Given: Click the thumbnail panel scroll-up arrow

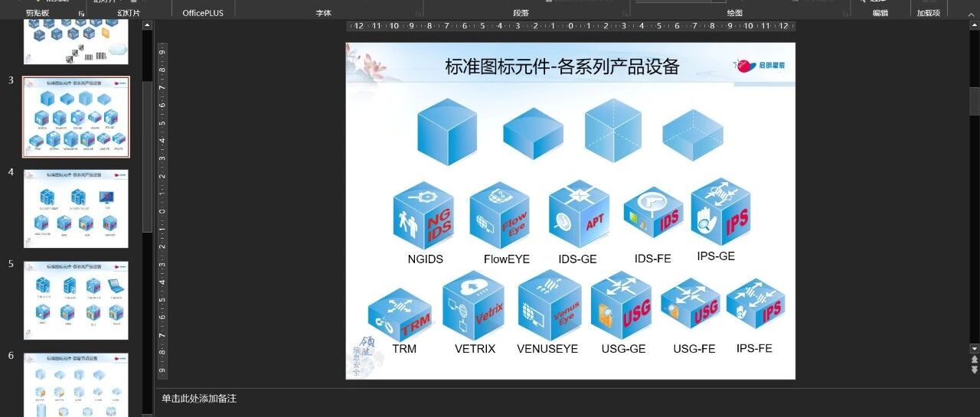Looking at the screenshot, I should point(147,25).
